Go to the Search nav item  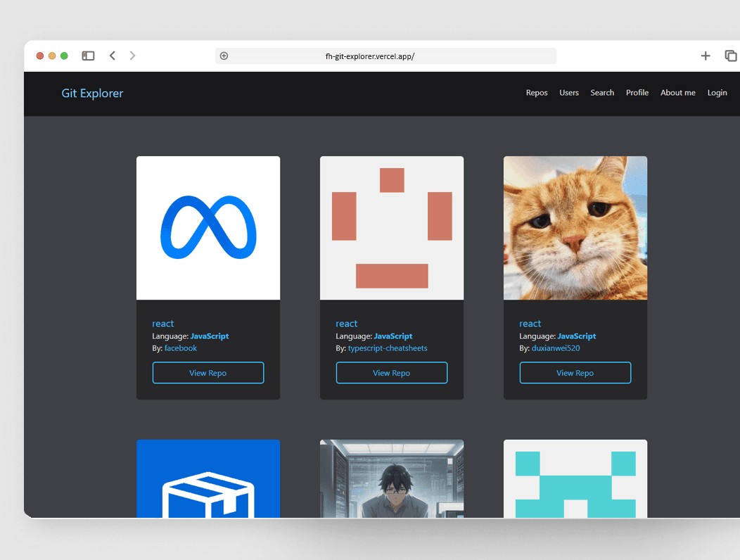point(602,93)
